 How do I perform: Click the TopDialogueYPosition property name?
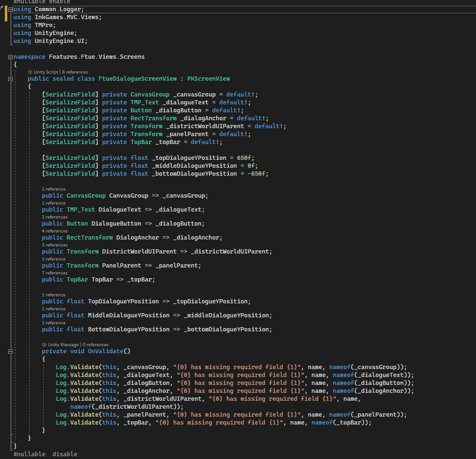[123, 301]
